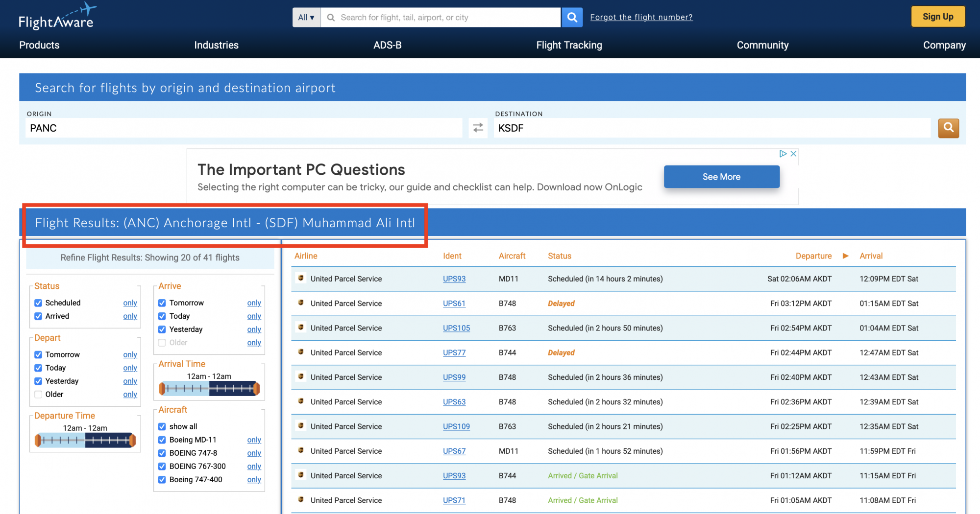The height and width of the screenshot is (514, 980).
Task: Click Forgot the flight number link
Action: 641,17
